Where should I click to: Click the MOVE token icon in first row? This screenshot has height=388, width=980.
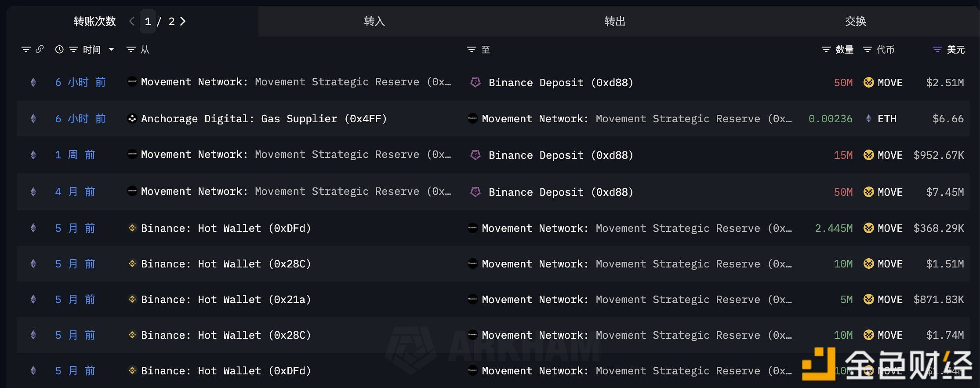click(x=868, y=83)
